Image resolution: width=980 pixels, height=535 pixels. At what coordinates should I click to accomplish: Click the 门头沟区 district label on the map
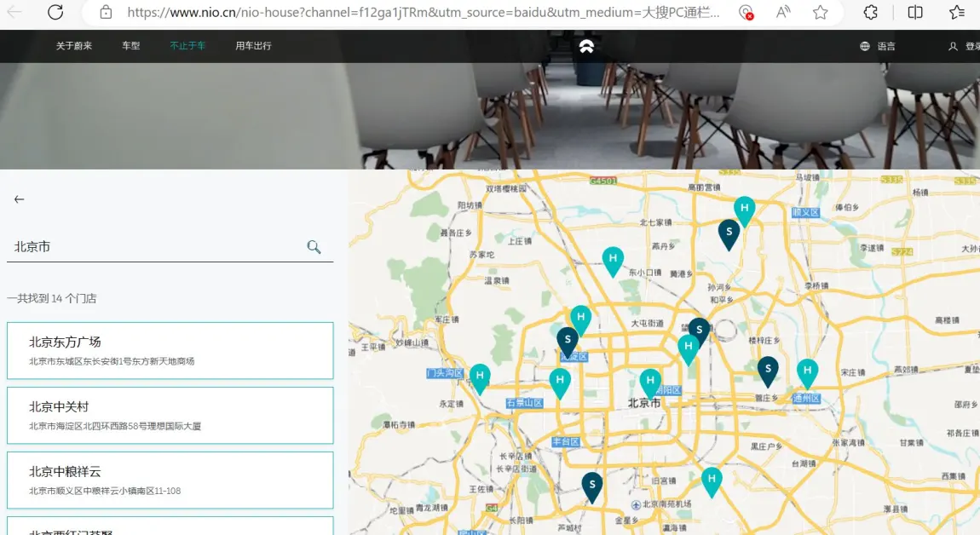tap(444, 373)
